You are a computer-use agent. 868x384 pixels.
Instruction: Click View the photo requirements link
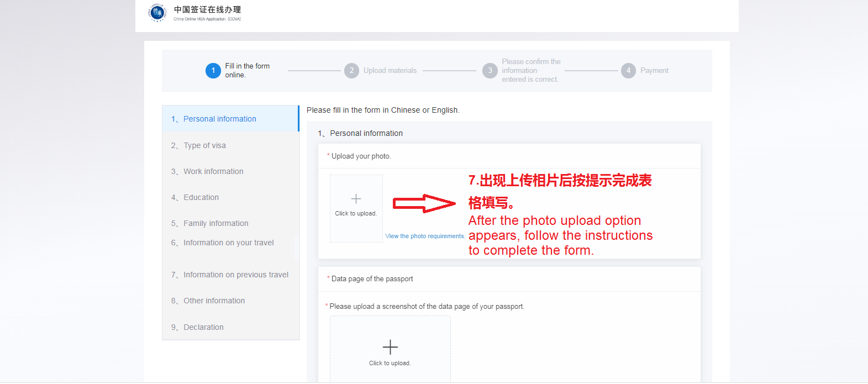coord(425,236)
